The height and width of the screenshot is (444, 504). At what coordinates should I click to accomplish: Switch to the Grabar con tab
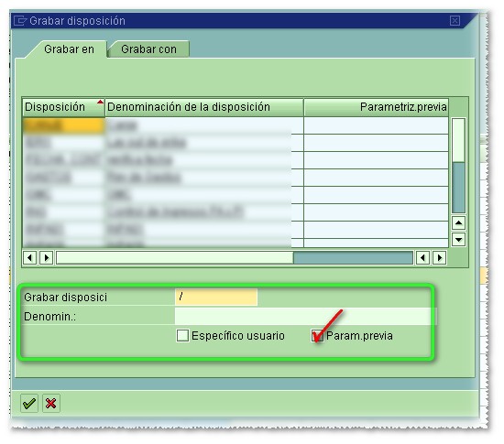[x=148, y=49]
